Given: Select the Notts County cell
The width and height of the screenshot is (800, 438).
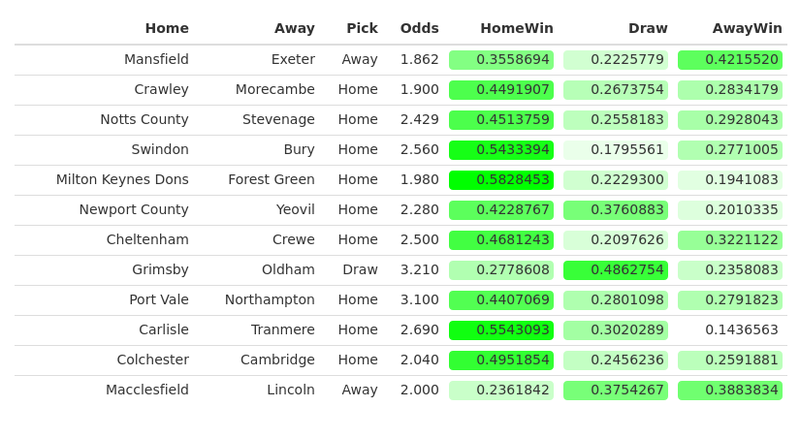Looking at the screenshot, I should click(x=144, y=119).
